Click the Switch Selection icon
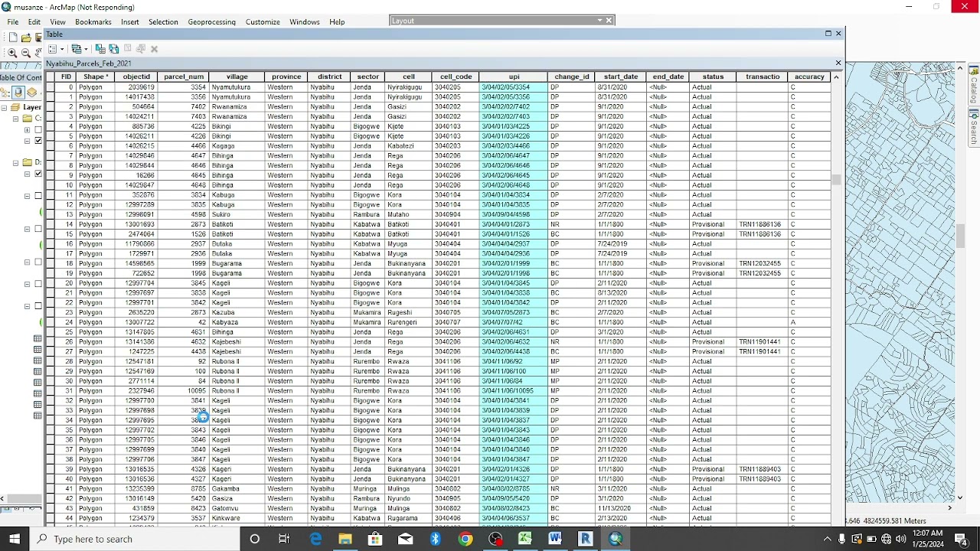 click(x=114, y=49)
